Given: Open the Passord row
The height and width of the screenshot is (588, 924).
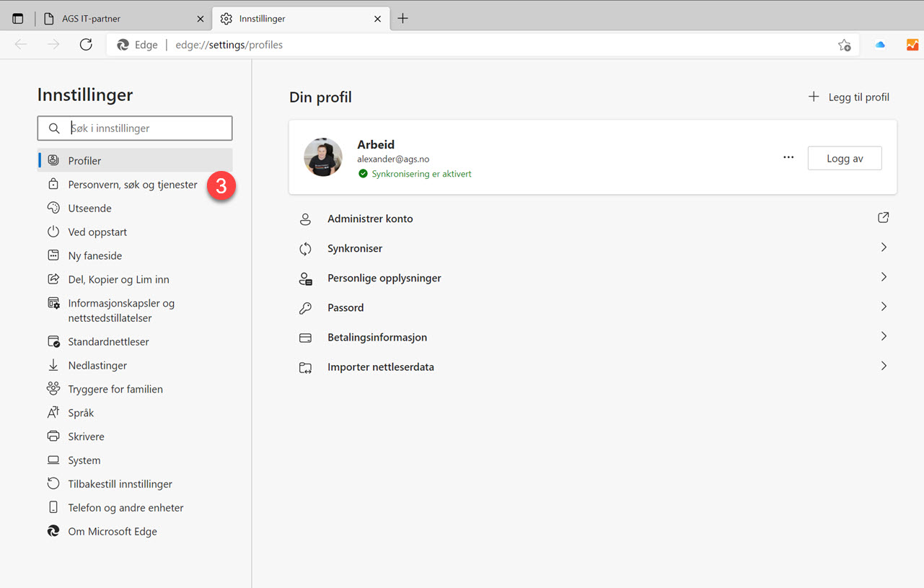Looking at the screenshot, I should click(x=593, y=307).
